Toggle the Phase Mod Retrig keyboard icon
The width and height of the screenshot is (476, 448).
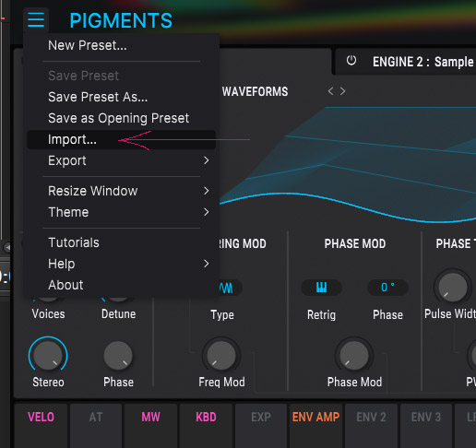(x=321, y=288)
